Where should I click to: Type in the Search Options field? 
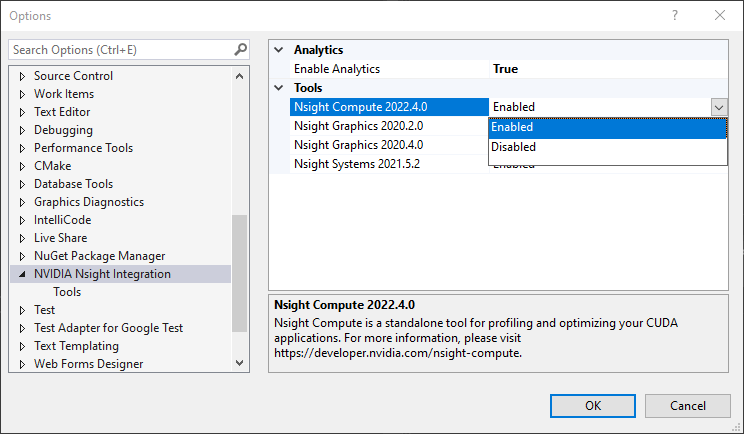click(x=120, y=49)
